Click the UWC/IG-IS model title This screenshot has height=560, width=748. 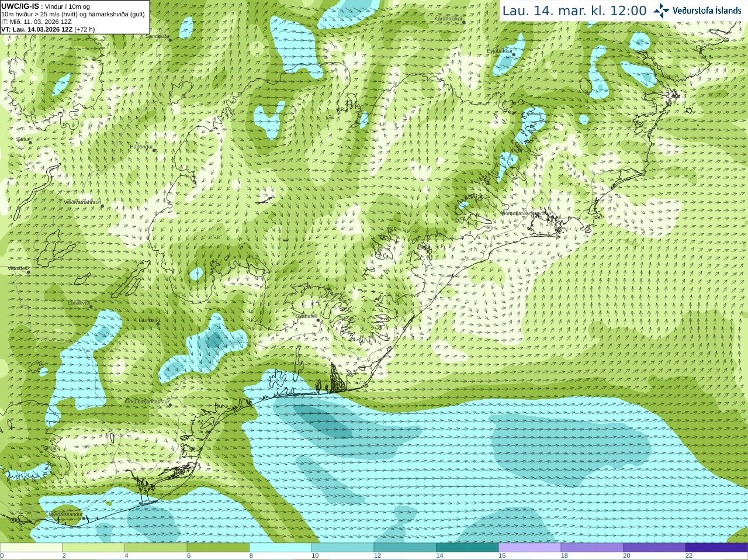click(20, 6)
